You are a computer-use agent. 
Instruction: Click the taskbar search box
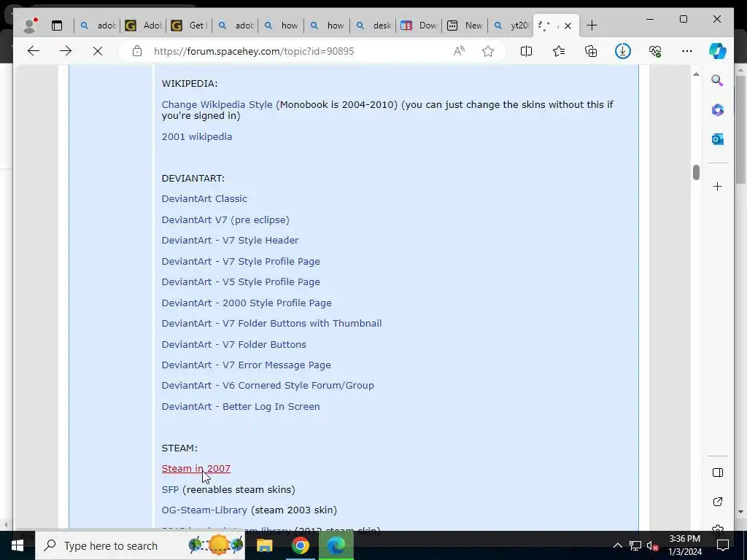tap(140, 545)
